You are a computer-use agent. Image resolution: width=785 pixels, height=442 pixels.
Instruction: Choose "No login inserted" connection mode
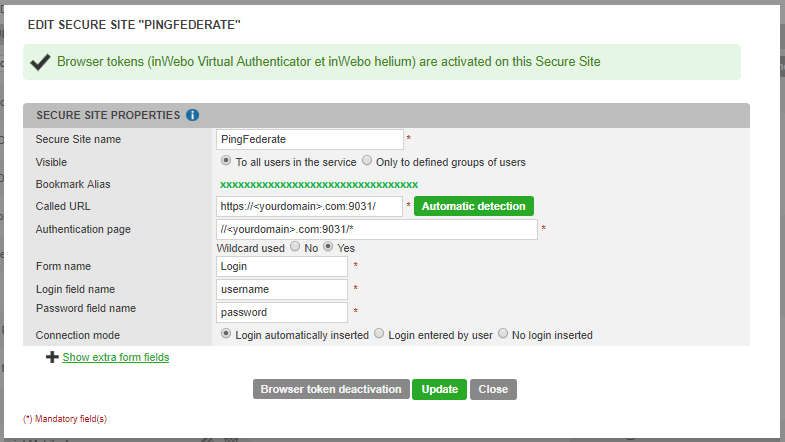tap(503, 334)
